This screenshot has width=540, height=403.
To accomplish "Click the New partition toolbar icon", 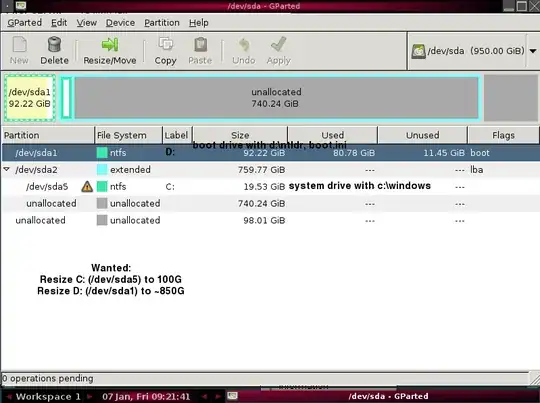I will point(19,44).
